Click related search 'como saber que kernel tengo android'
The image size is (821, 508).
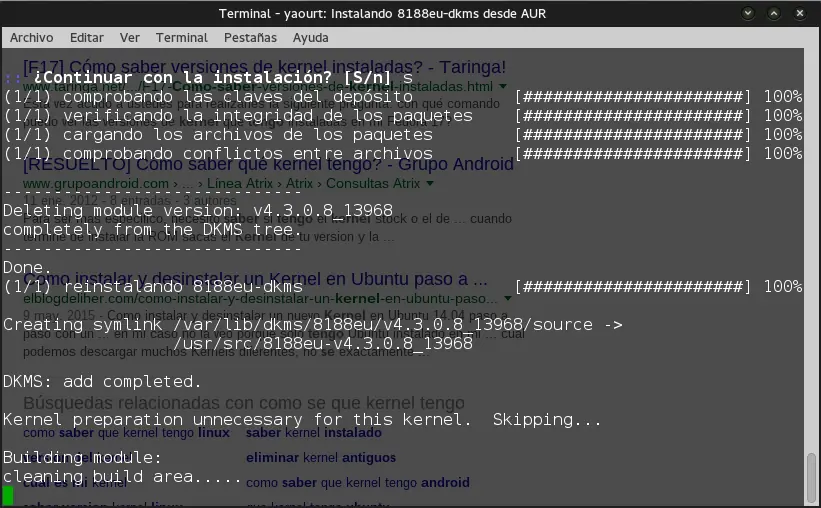(x=358, y=482)
